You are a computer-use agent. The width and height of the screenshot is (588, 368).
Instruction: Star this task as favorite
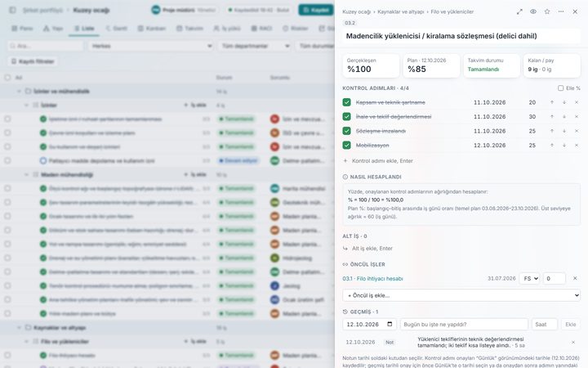tap(547, 11)
